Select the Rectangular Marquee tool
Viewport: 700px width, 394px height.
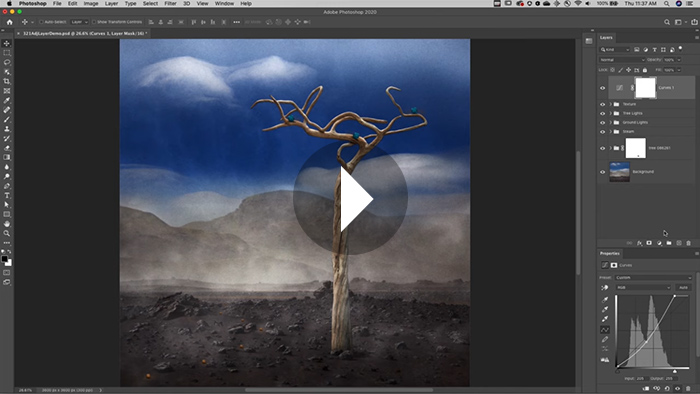click(x=7, y=53)
